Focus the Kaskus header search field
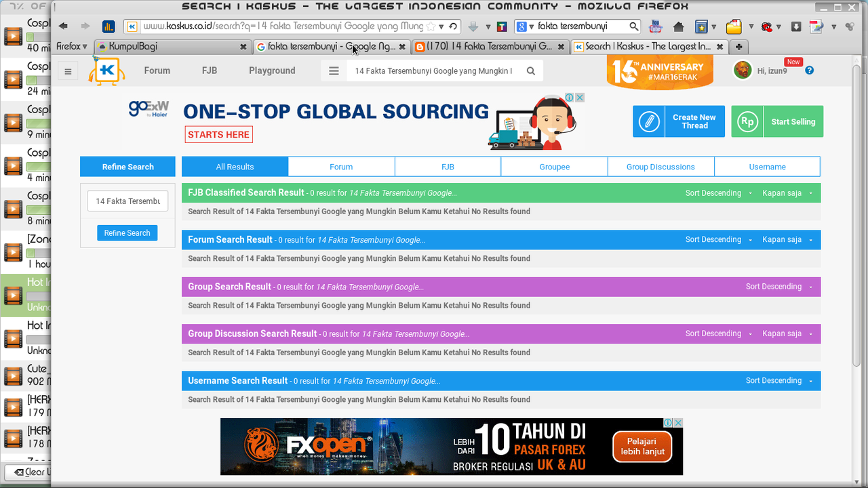The height and width of the screenshot is (488, 868). [x=434, y=70]
